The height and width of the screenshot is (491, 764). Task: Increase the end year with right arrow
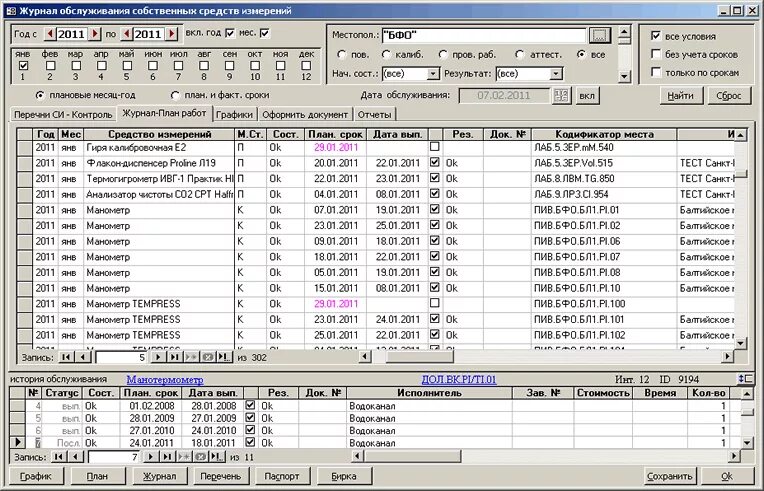172,34
